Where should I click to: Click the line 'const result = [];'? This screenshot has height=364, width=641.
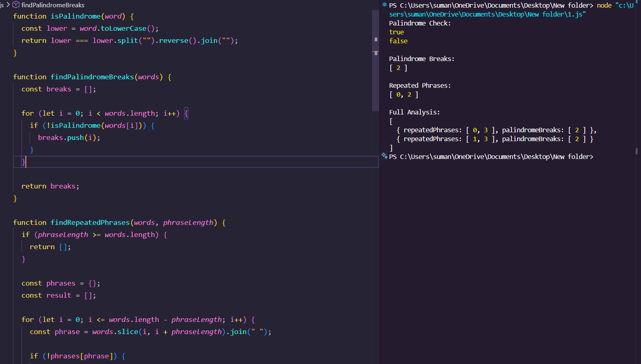tap(59, 296)
